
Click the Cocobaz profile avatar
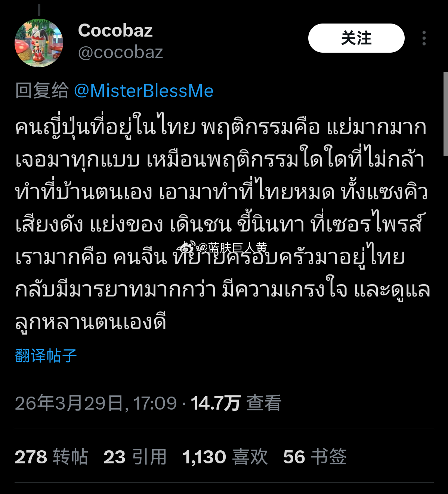39,43
